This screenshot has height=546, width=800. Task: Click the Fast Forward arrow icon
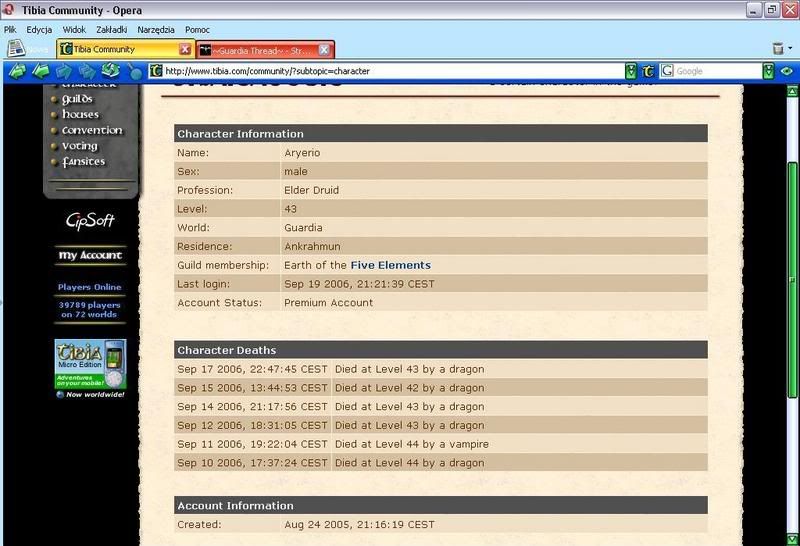click(x=87, y=71)
